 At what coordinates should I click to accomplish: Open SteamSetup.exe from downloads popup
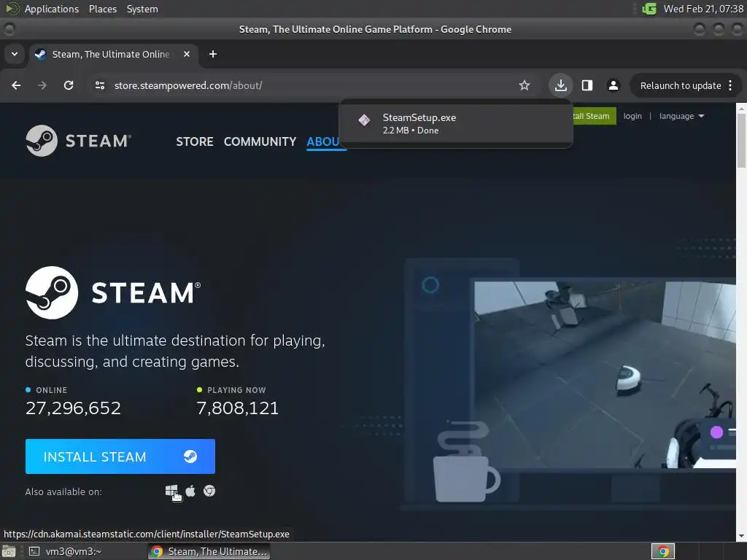click(x=456, y=124)
